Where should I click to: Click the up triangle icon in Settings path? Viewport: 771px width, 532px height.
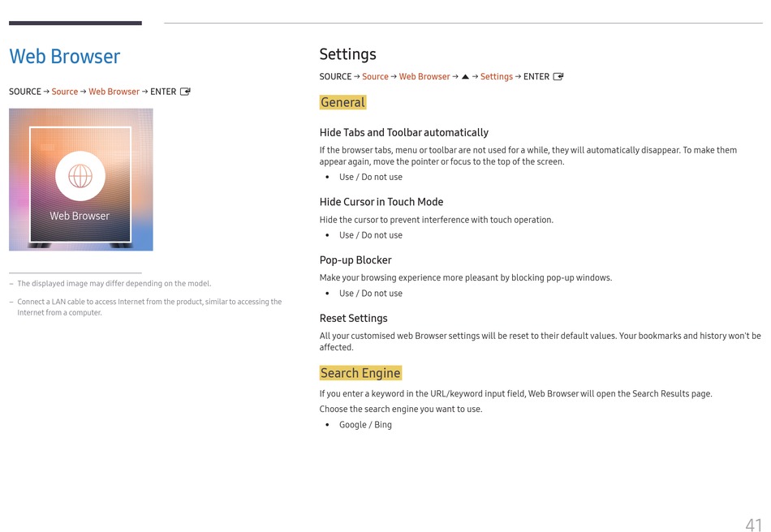pos(465,76)
